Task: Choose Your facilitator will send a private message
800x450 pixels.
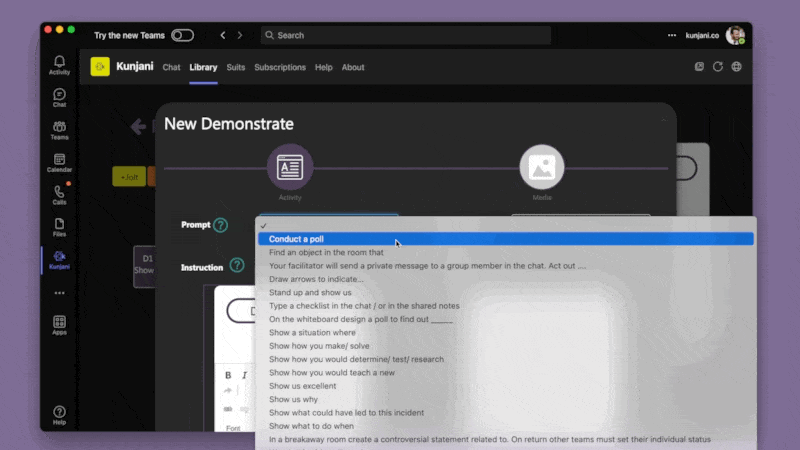Action: pyautogui.click(x=506, y=265)
